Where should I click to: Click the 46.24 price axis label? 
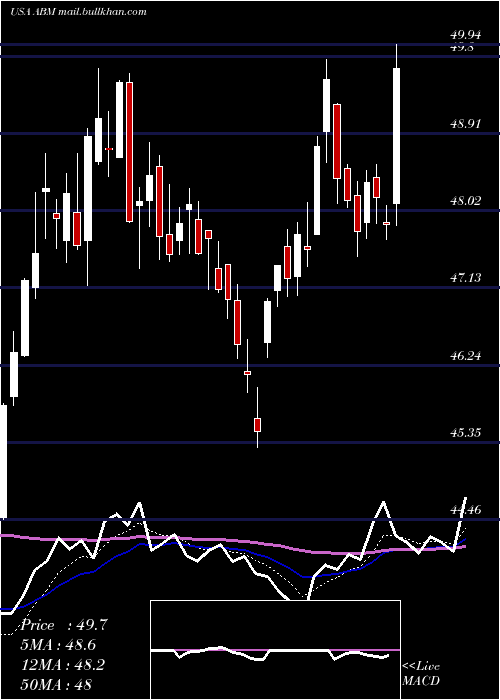pyautogui.click(x=466, y=356)
